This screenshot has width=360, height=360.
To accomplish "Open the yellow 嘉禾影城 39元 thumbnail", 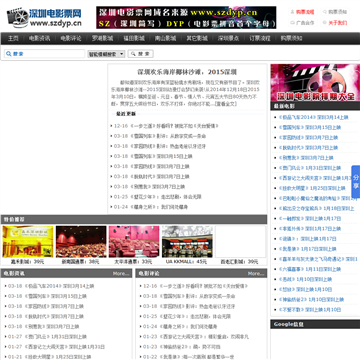I will coord(28,242).
